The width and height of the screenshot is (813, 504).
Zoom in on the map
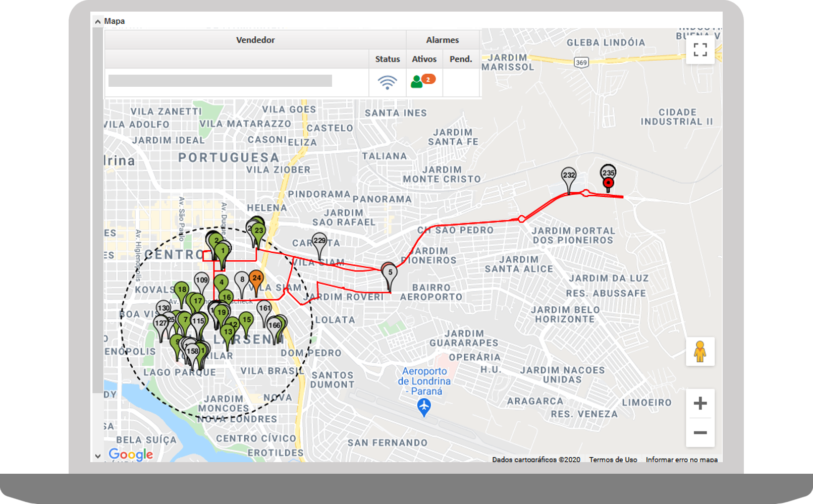pos(700,403)
